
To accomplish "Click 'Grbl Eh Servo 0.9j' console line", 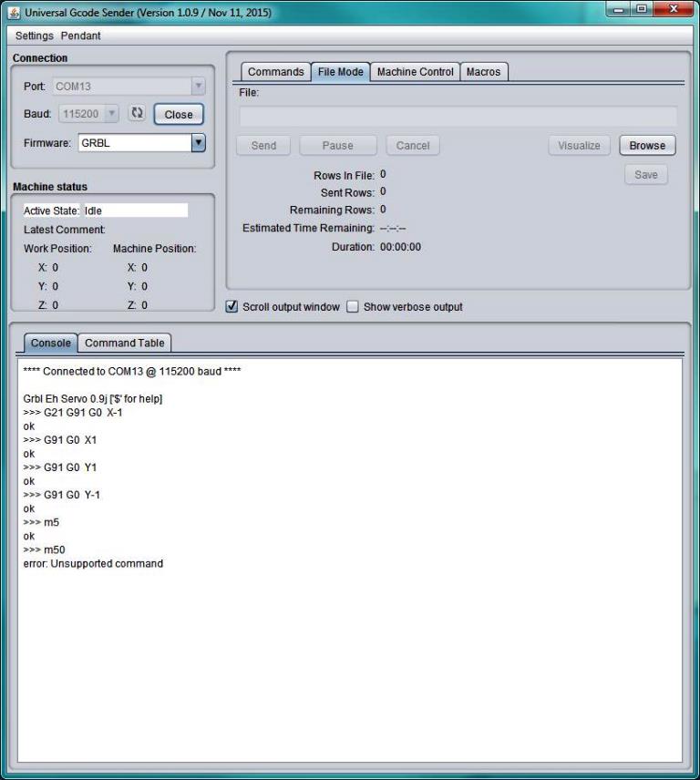I will [93, 398].
